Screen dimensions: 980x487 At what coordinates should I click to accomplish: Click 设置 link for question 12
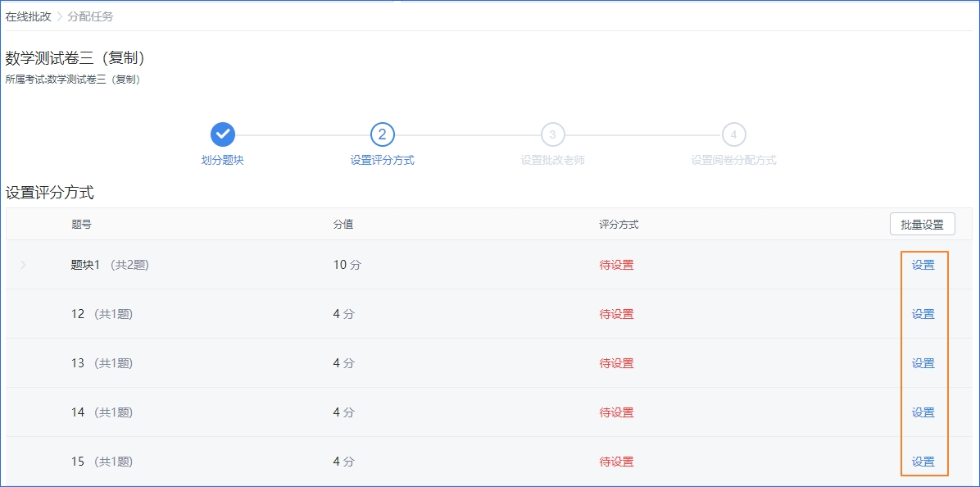click(923, 314)
